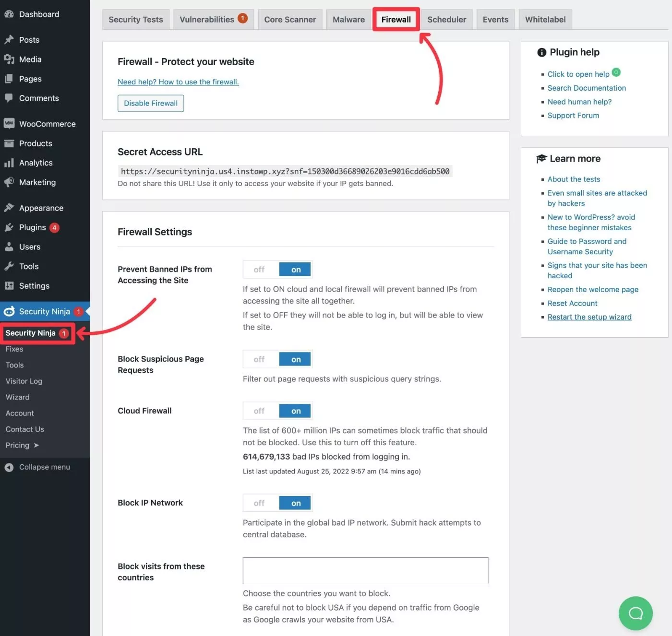672x636 pixels.
Task: Click the Pages icon in sidebar
Action: (x=9, y=79)
